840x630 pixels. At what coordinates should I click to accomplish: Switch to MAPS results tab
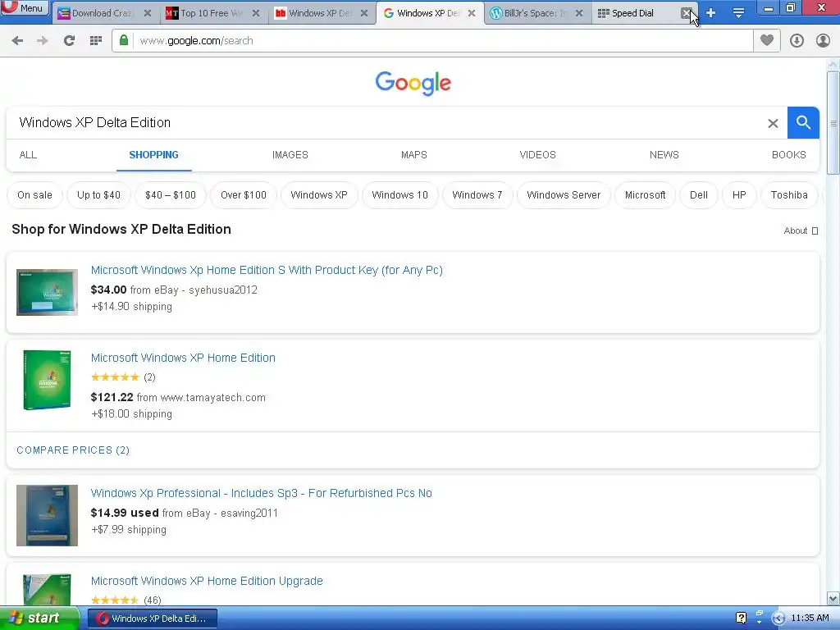tap(414, 155)
